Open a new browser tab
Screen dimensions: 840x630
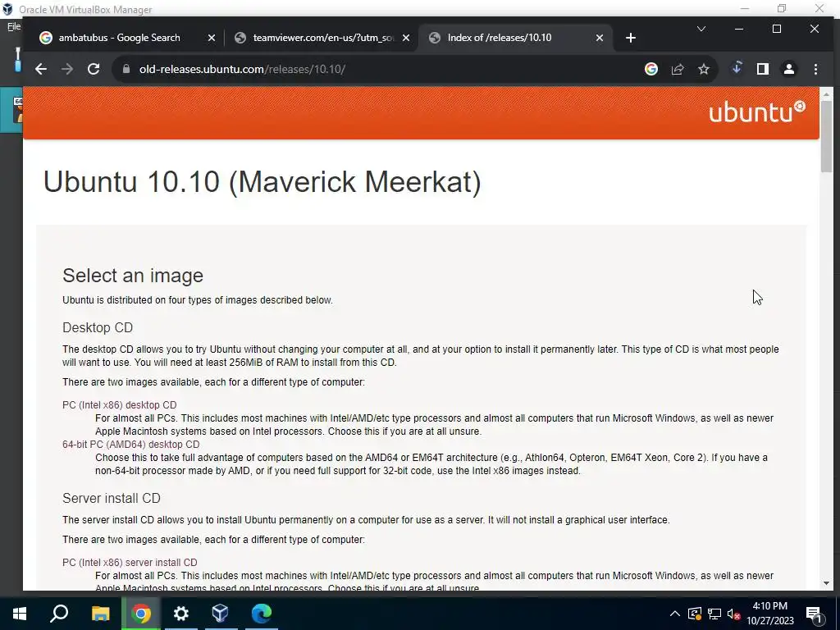pos(631,38)
